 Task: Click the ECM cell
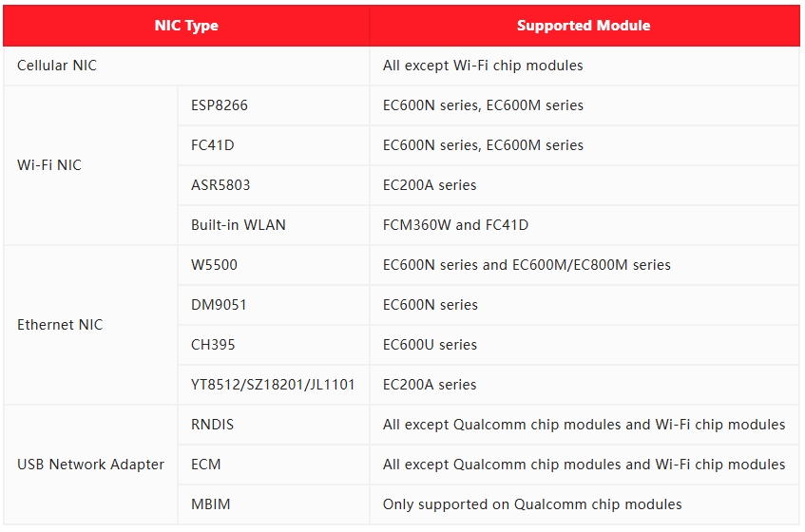(x=206, y=465)
